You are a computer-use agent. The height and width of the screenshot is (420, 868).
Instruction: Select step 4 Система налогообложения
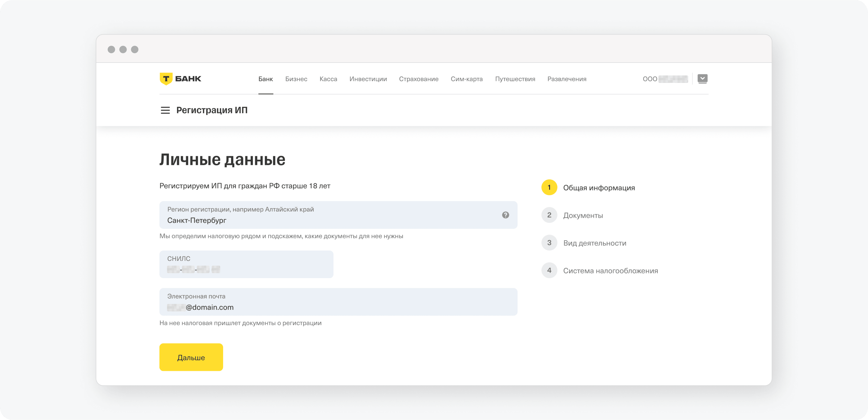click(600, 270)
